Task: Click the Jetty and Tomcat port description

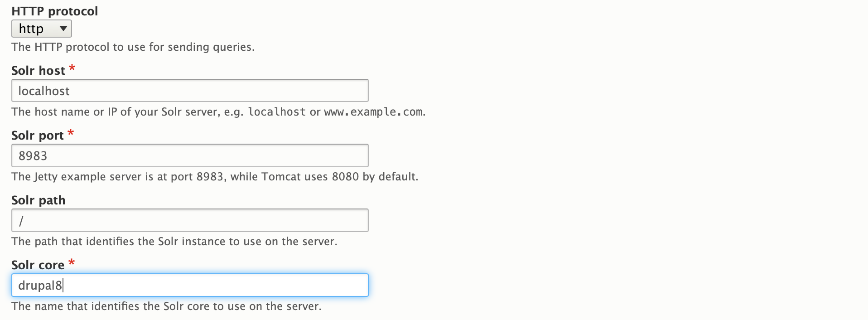Action: click(215, 177)
